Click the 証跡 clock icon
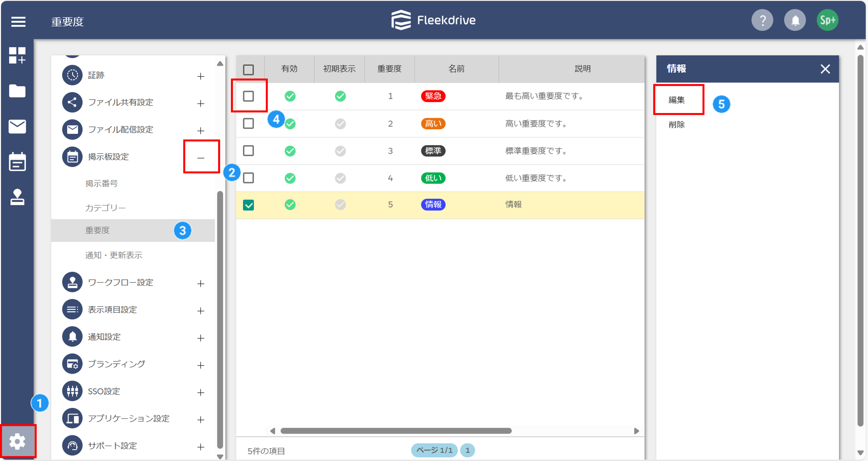868x461 pixels. (72, 75)
